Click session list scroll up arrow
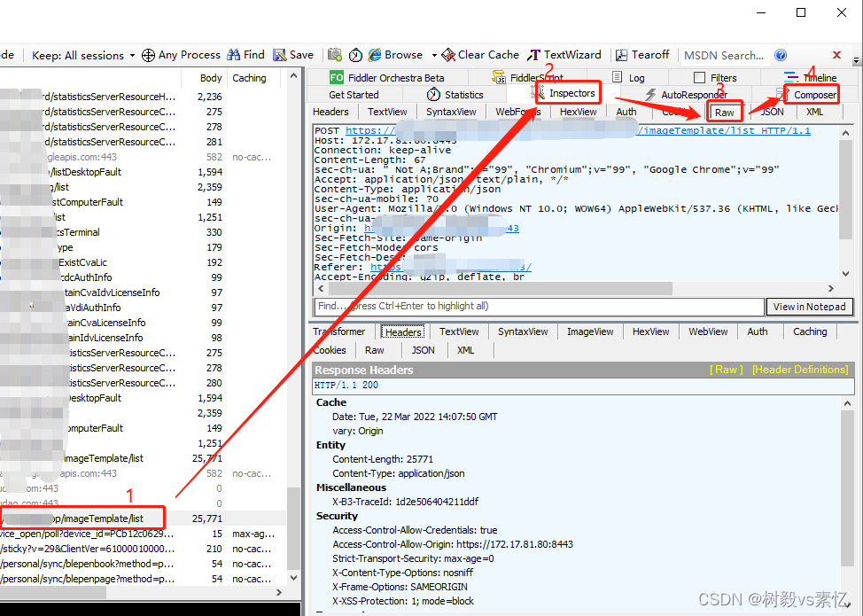This screenshot has width=863, height=616. [x=294, y=76]
